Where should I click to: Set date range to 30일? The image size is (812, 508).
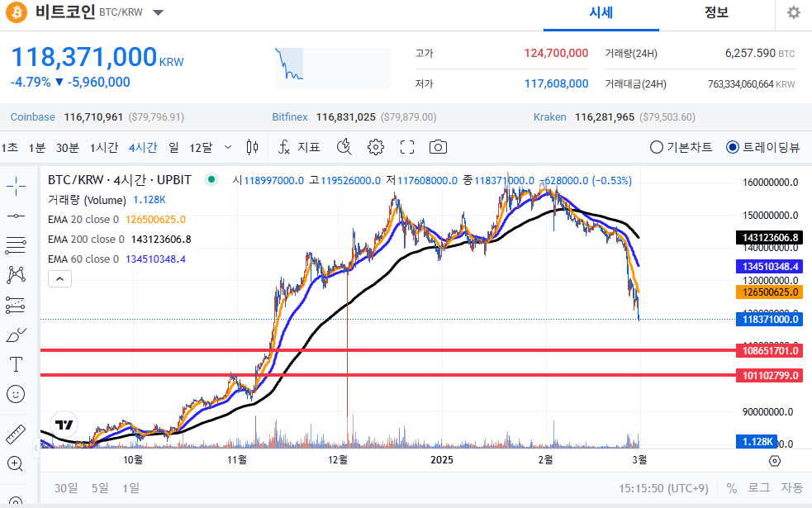coord(66,488)
